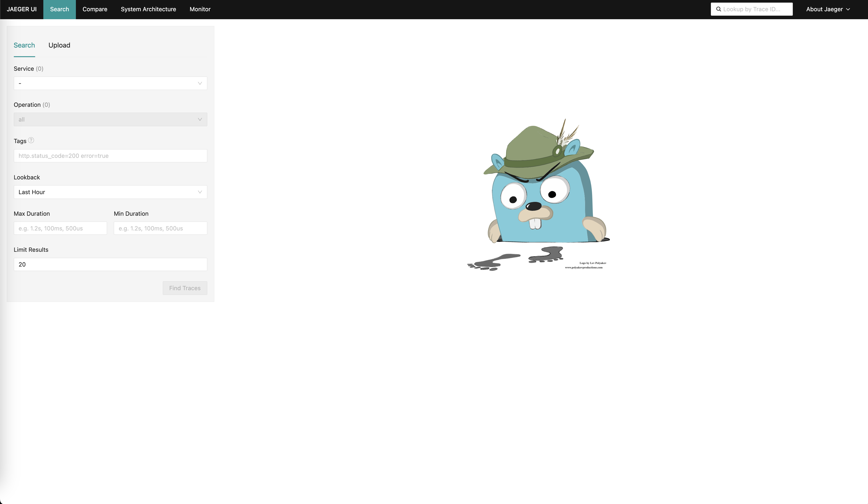Screen dimensions: 868x504
Task: Expand the About Jaeger menu
Action: click(828, 9)
